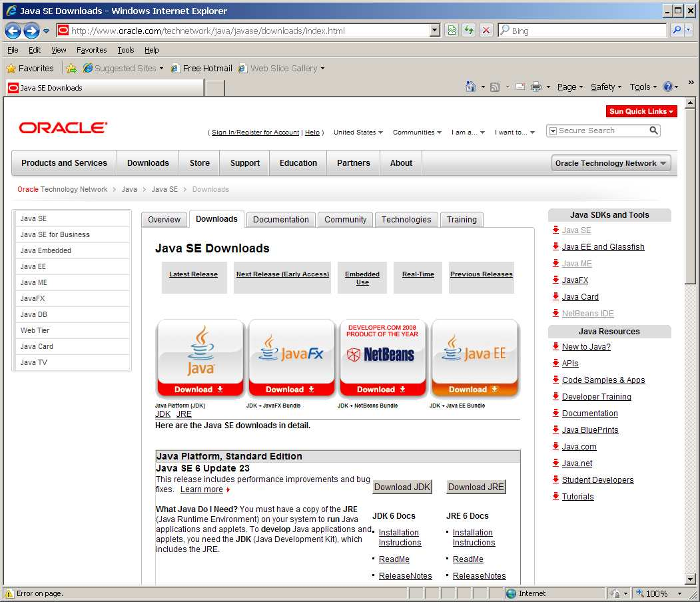Add page to Favorites bar icon
This screenshot has width=700, height=602.
click(71, 69)
